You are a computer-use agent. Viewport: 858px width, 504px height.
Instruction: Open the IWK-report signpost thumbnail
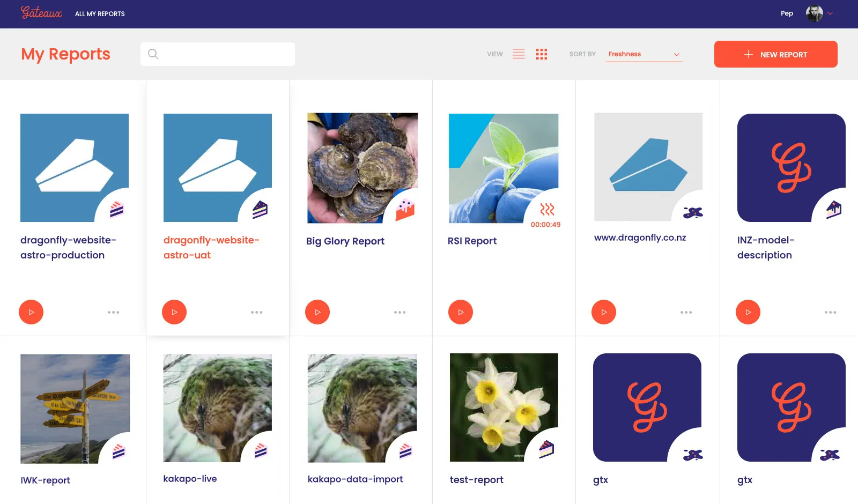[75, 409]
